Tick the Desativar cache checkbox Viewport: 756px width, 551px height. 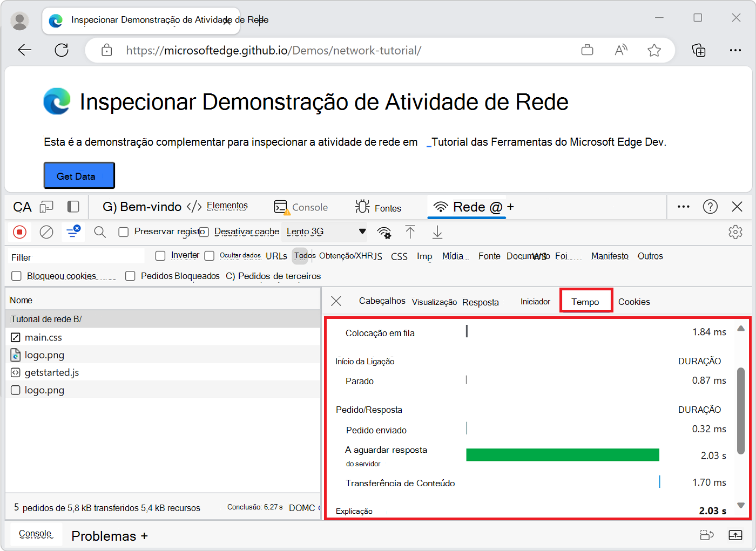[x=204, y=232]
